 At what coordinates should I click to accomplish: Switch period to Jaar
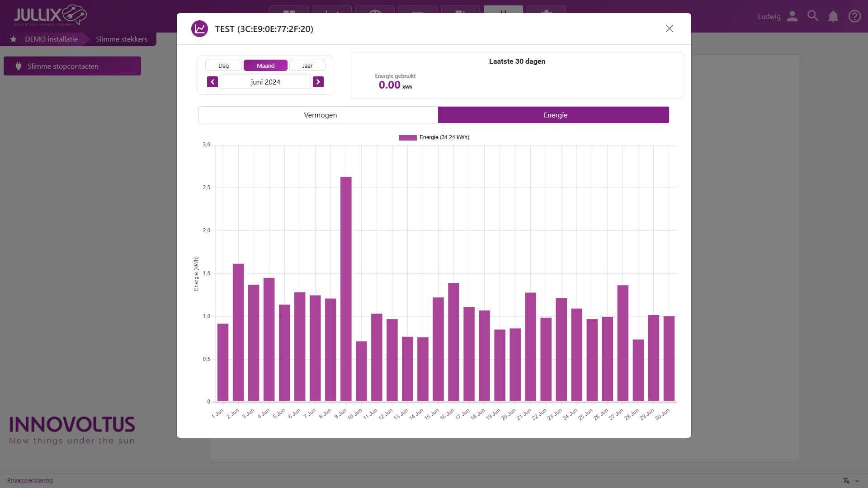(307, 66)
